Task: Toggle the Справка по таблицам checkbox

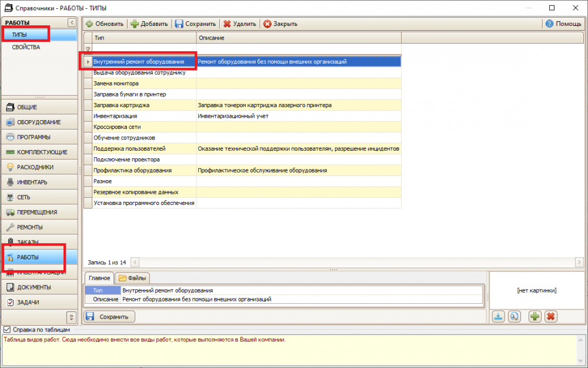Action: pyautogui.click(x=6, y=330)
